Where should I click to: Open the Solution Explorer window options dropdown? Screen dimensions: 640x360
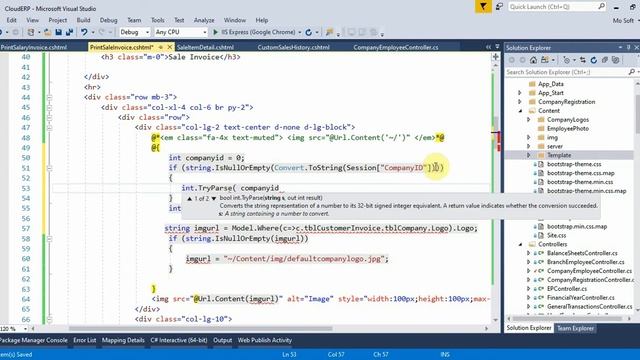pos(620,47)
